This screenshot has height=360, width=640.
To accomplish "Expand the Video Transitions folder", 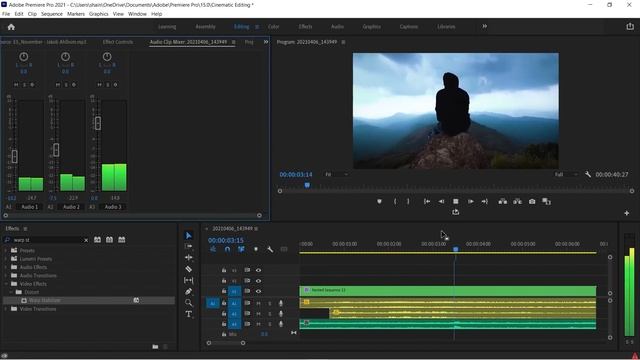I will pyautogui.click(x=6, y=309).
